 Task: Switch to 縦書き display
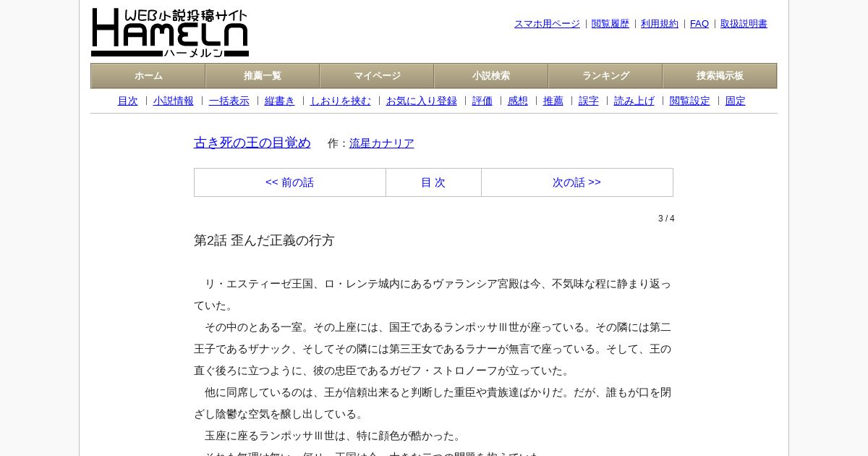(x=280, y=101)
